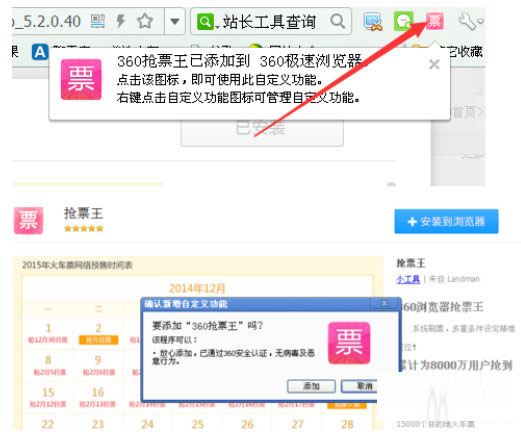Click the 票 icon in notification popup
Viewport: 521px width, 446px height.
pos(81,79)
